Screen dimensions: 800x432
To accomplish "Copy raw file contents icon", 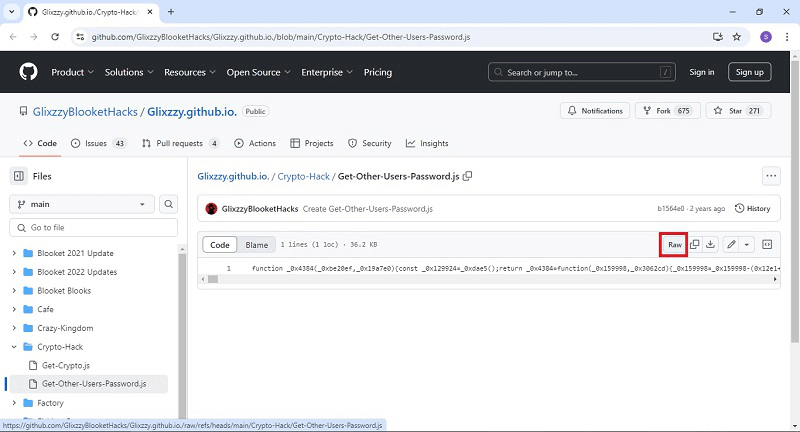I will 694,245.
